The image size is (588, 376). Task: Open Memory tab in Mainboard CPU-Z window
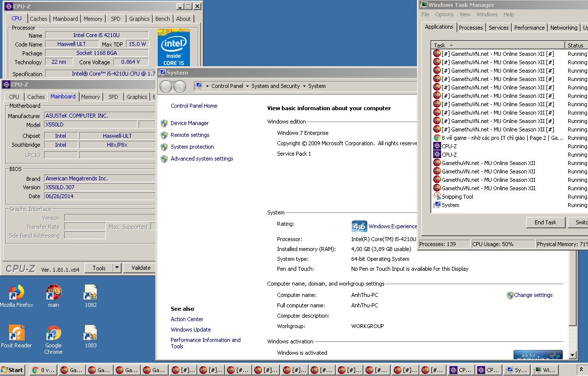pos(90,97)
